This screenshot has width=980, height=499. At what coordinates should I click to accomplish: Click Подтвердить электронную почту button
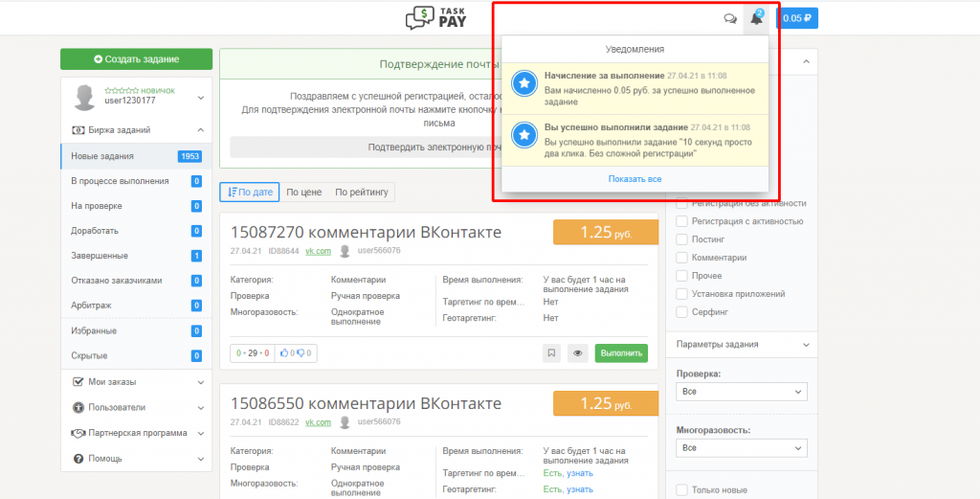pyautogui.click(x=366, y=147)
